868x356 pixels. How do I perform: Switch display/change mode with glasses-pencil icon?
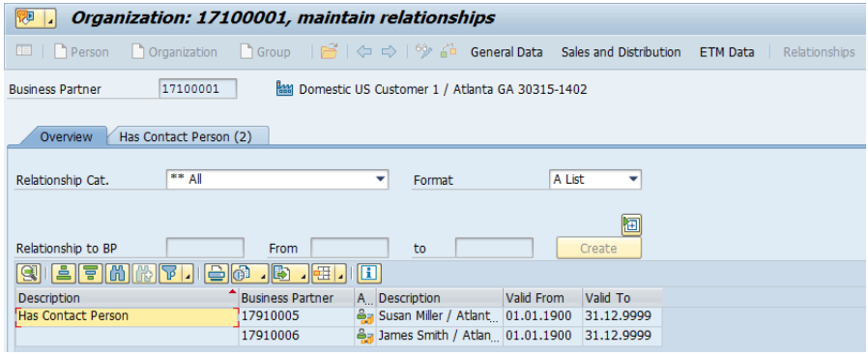point(423,51)
